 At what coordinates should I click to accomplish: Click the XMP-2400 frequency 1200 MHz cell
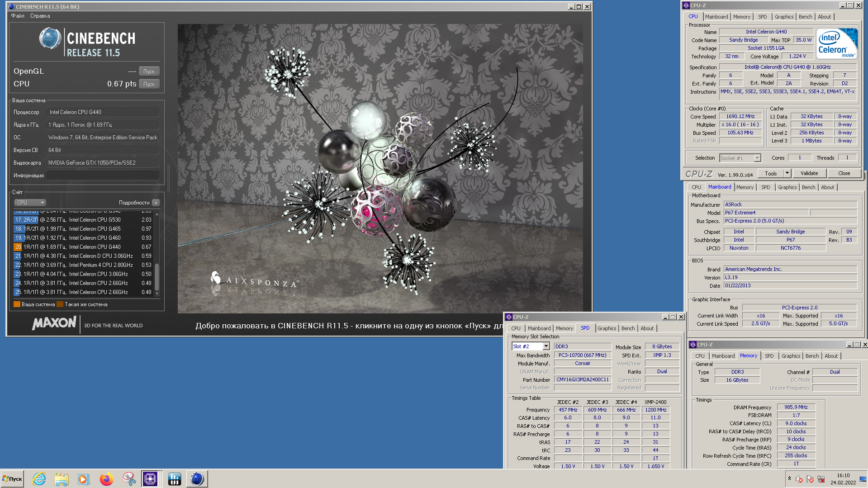[655, 410]
